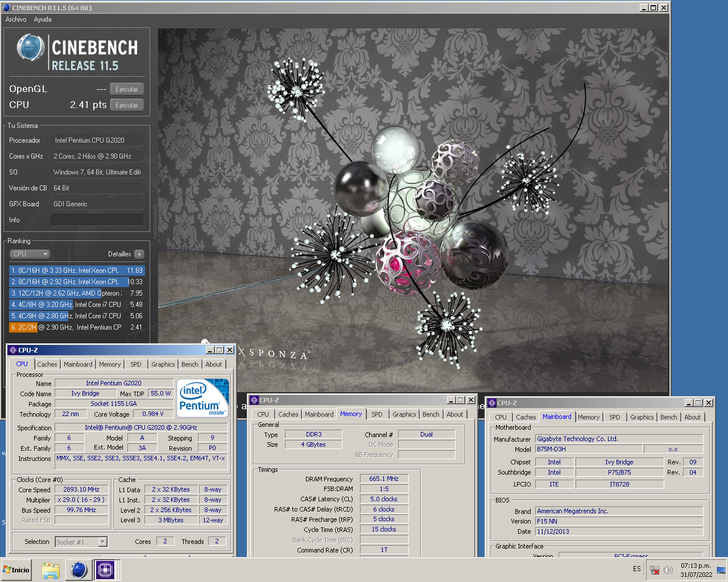The width and height of the screenshot is (728, 582).
Task: Click the middle CPU-Z title bar icon
Action: click(x=254, y=400)
